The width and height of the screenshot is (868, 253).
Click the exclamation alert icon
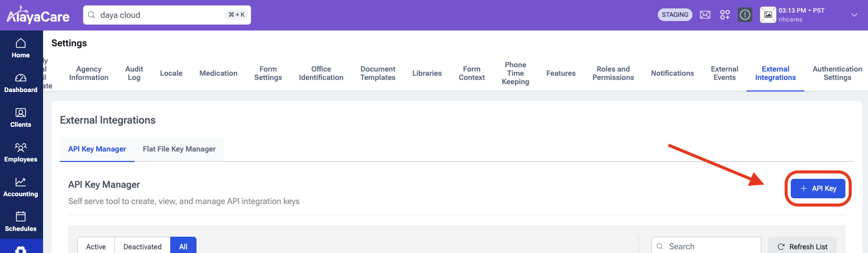pos(745,15)
